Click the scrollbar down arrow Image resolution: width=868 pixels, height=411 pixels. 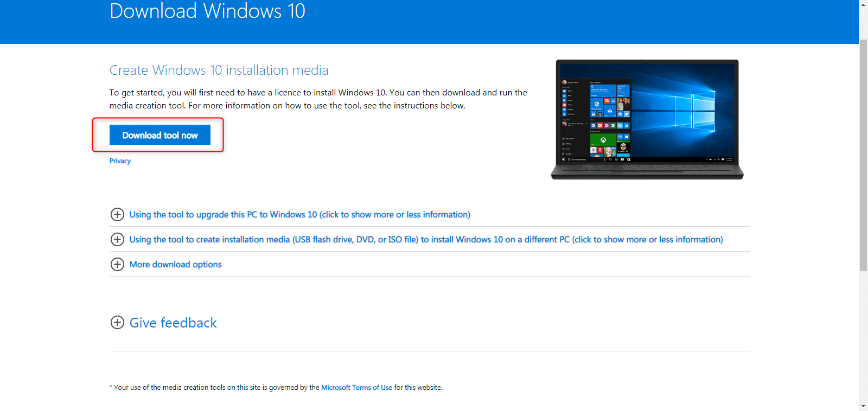coord(863,406)
